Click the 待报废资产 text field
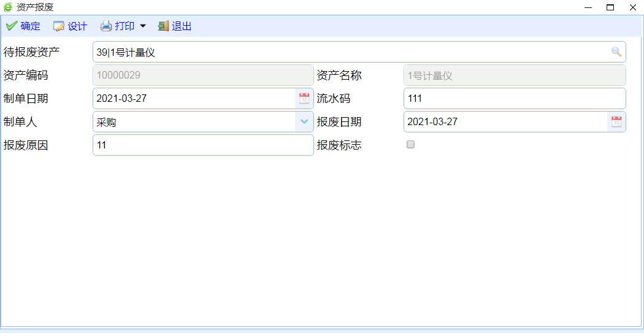644x336 pixels. (350, 52)
